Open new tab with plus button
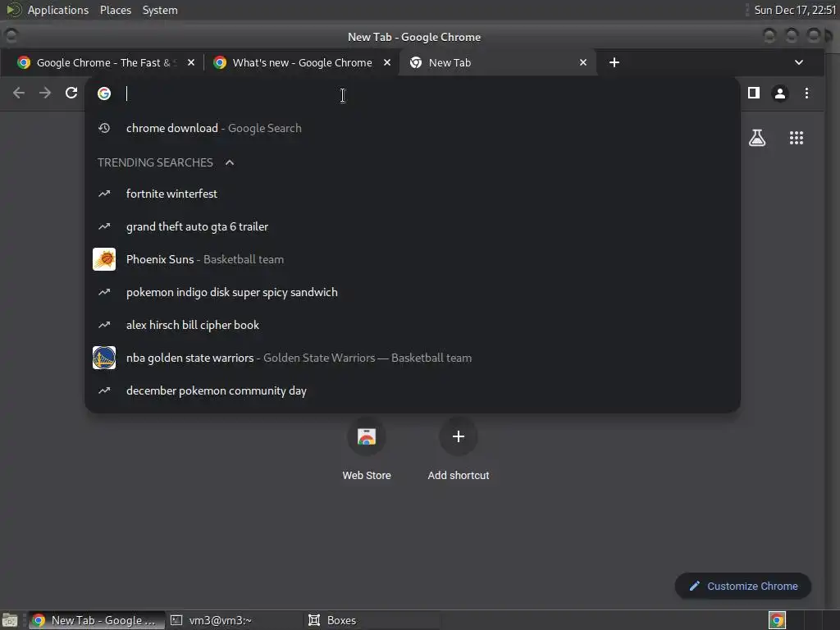 (614, 62)
